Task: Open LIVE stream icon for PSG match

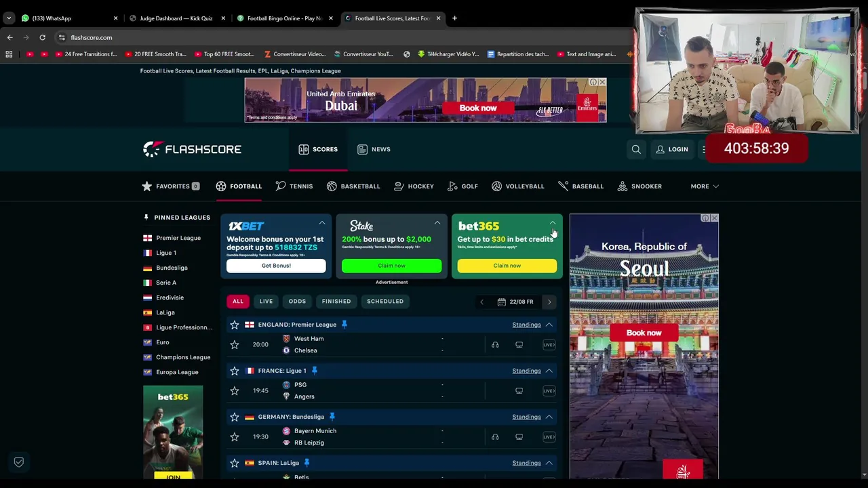Action: (x=549, y=390)
